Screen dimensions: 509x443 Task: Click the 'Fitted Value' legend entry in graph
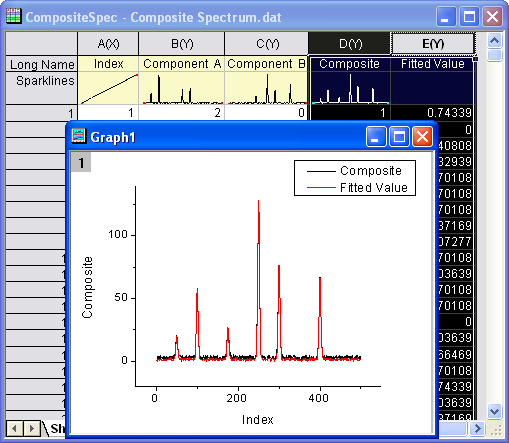(374, 187)
